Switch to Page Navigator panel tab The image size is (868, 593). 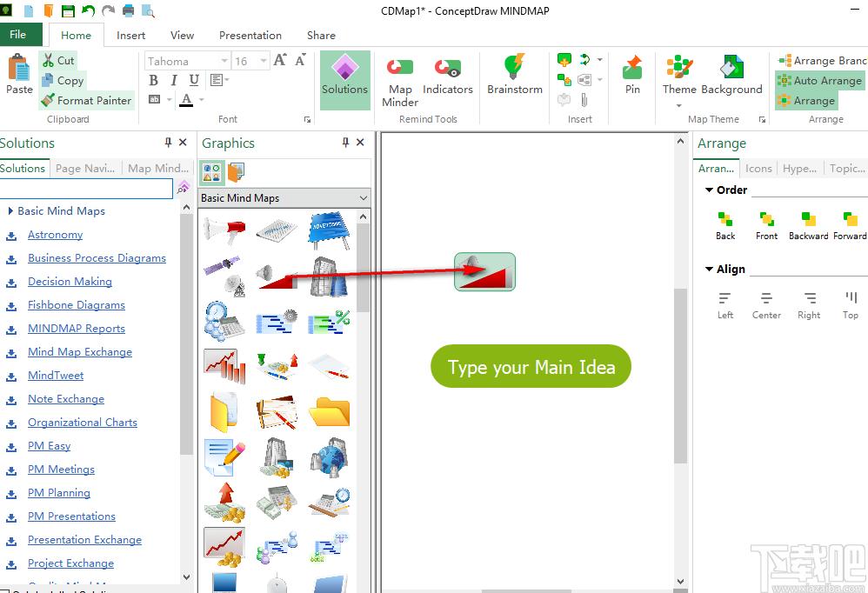85,168
